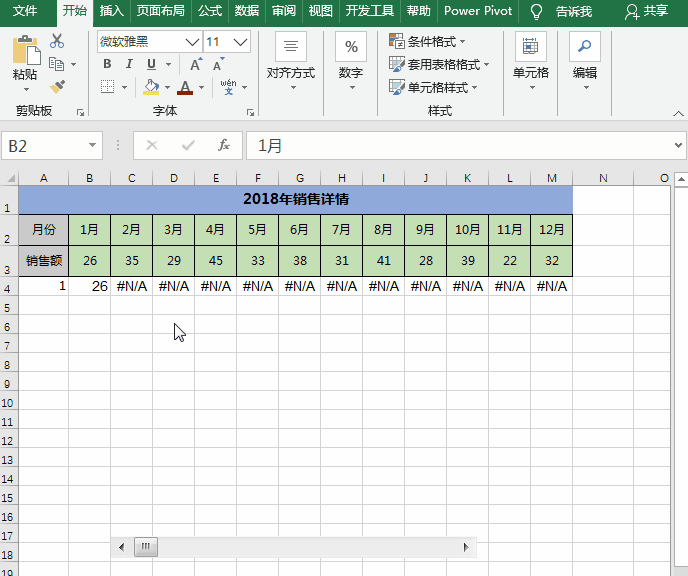Expand the formula bar
Image resolution: width=688 pixels, height=576 pixels.
[678, 145]
